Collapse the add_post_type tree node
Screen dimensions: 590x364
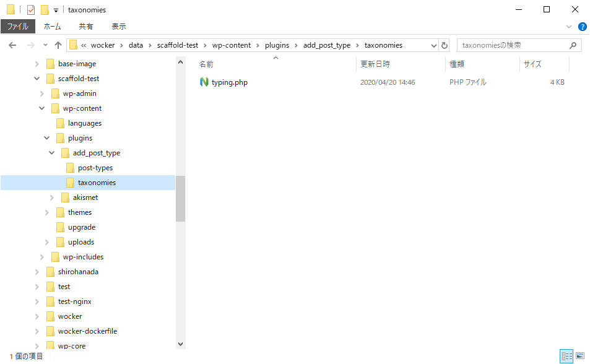tap(52, 153)
